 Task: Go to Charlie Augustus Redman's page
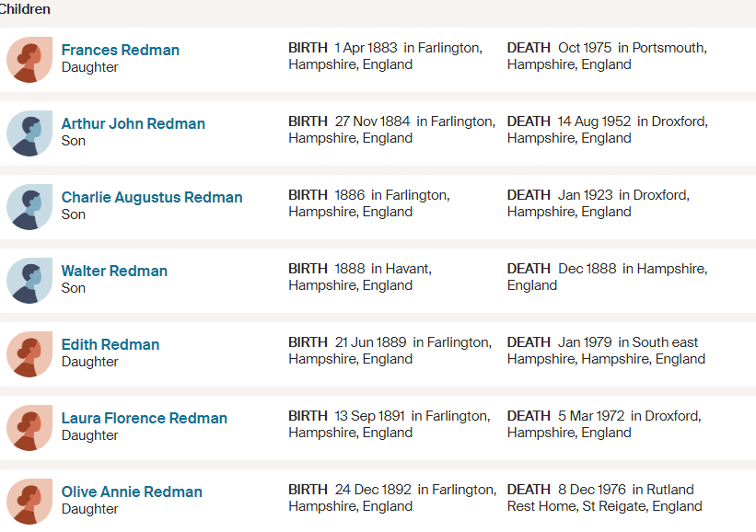click(x=152, y=197)
